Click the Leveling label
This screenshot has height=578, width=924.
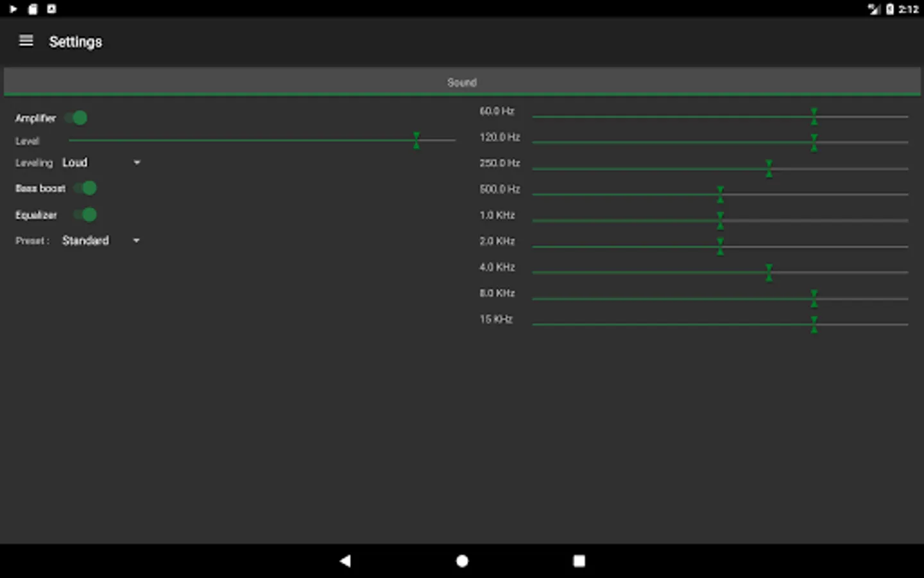34,163
